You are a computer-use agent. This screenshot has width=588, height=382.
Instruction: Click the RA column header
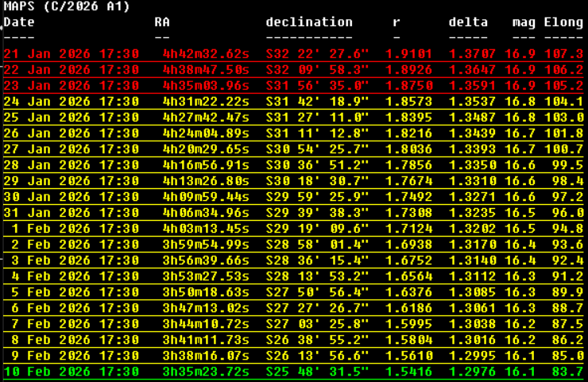[x=162, y=22]
